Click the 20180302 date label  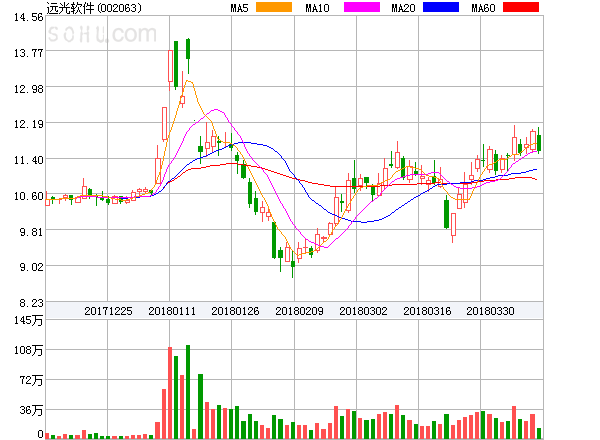[363, 311]
